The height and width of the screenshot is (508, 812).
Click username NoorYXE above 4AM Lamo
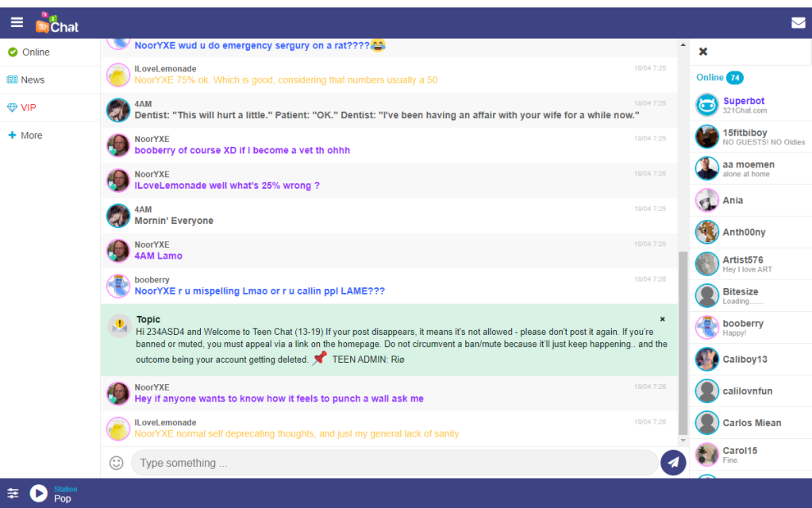pyautogui.click(x=152, y=245)
